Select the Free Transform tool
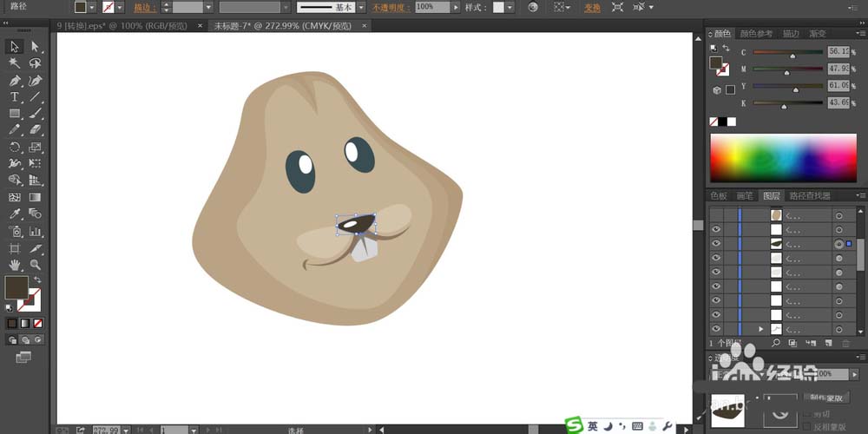The image size is (868, 434). (35, 163)
